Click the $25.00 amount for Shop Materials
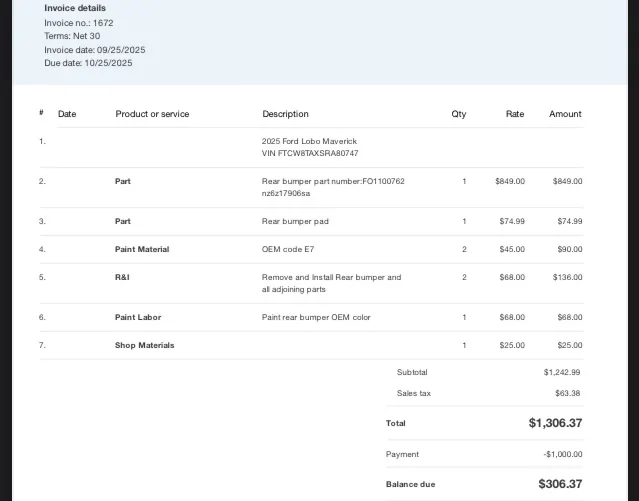This screenshot has width=639, height=501. pyautogui.click(x=570, y=345)
